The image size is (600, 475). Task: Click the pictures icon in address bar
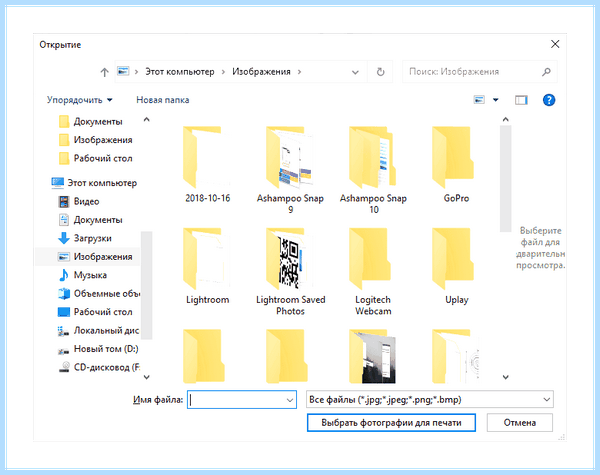[x=123, y=71]
